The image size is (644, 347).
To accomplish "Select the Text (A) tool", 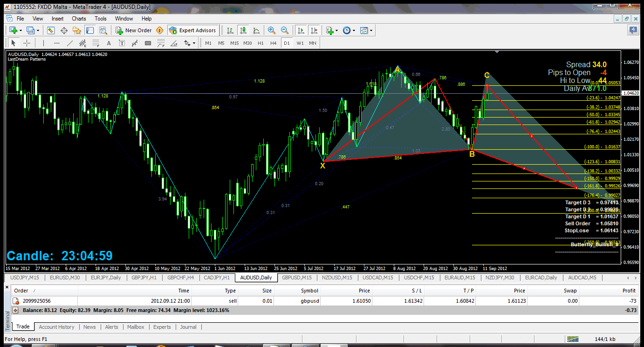I will tap(109, 43).
